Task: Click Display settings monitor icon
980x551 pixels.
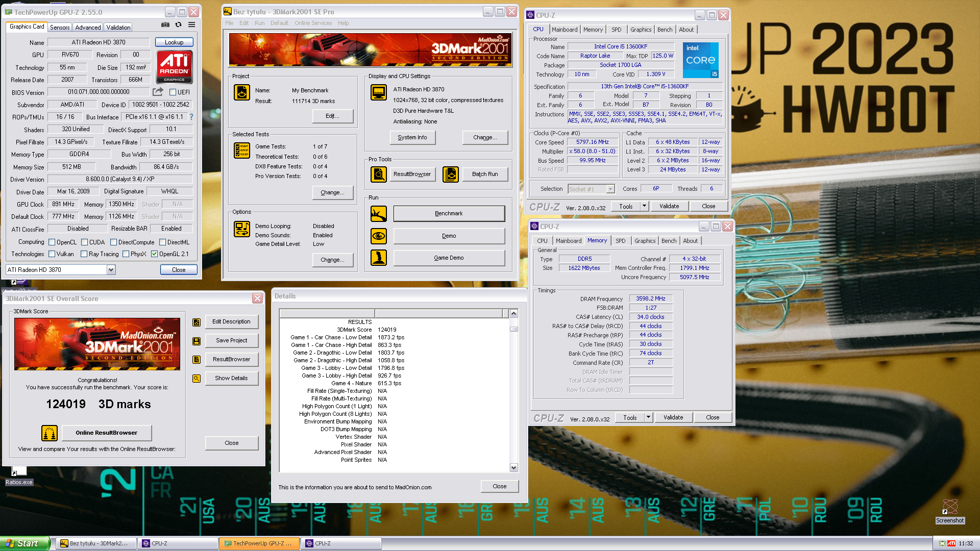Action: pos(378,92)
